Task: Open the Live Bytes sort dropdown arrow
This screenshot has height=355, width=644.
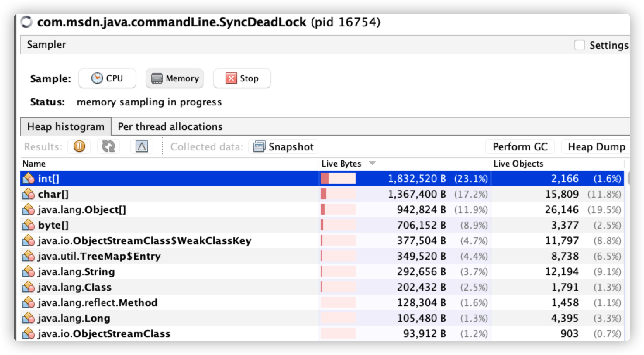Action: click(x=373, y=164)
